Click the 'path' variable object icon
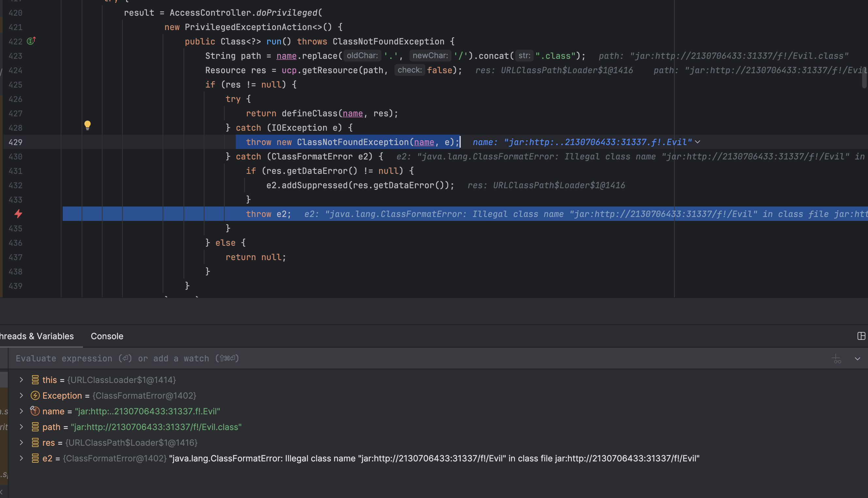Screen dimensions: 868x498 (35, 427)
